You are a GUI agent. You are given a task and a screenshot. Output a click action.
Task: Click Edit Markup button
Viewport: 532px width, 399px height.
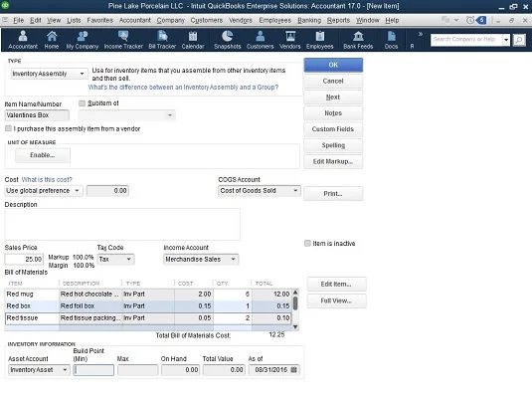(x=333, y=161)
